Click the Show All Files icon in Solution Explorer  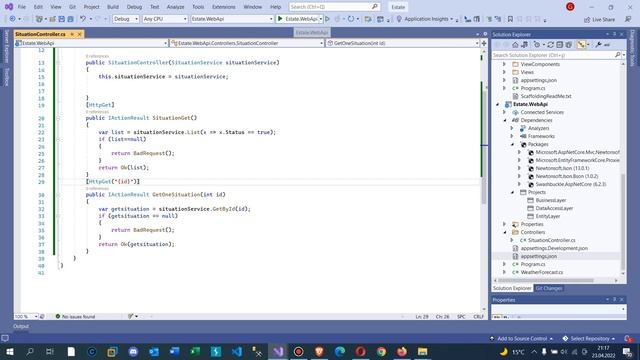[x=569, y=45]
